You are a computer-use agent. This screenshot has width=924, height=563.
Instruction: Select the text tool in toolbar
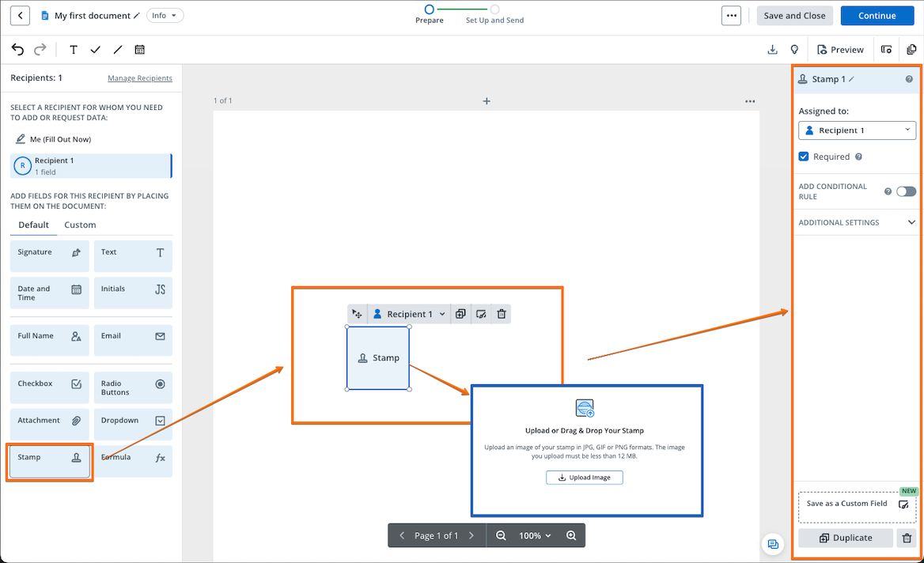coord(74,50)
